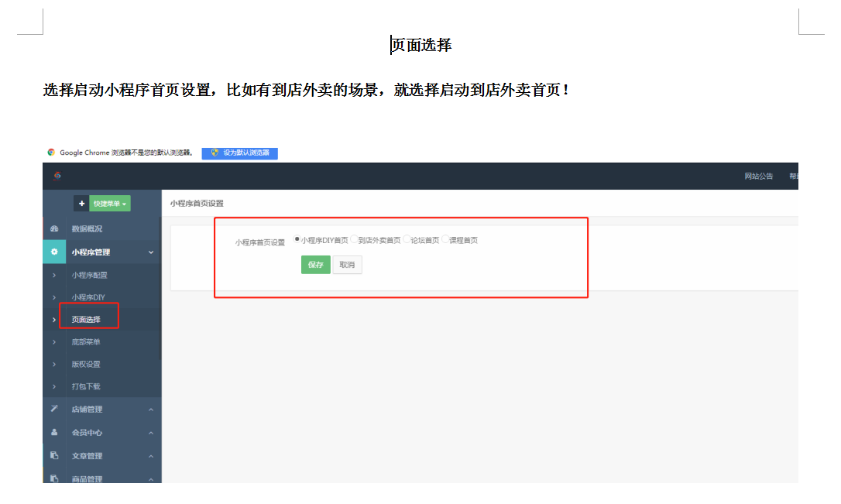Select the 到店外卖首页 radio option

click(x=354, y=240)
